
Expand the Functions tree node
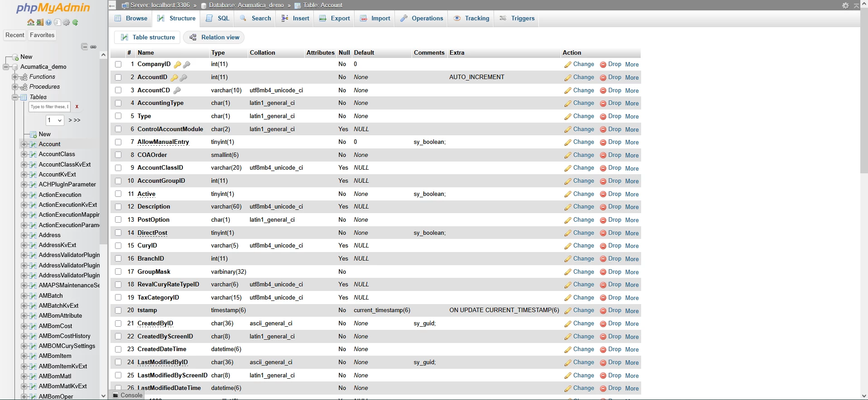pyautogui.click(x=15, y=77)
